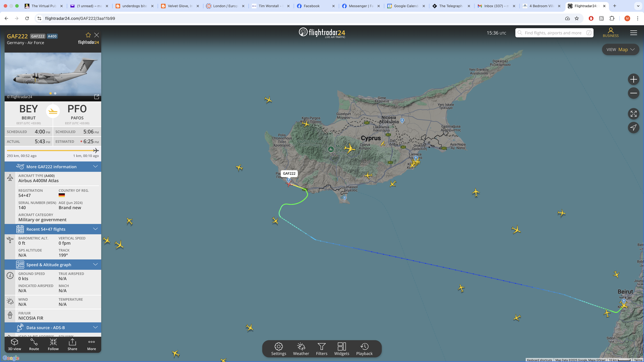Share the GAF222 flight

click(x=72, y=344)
